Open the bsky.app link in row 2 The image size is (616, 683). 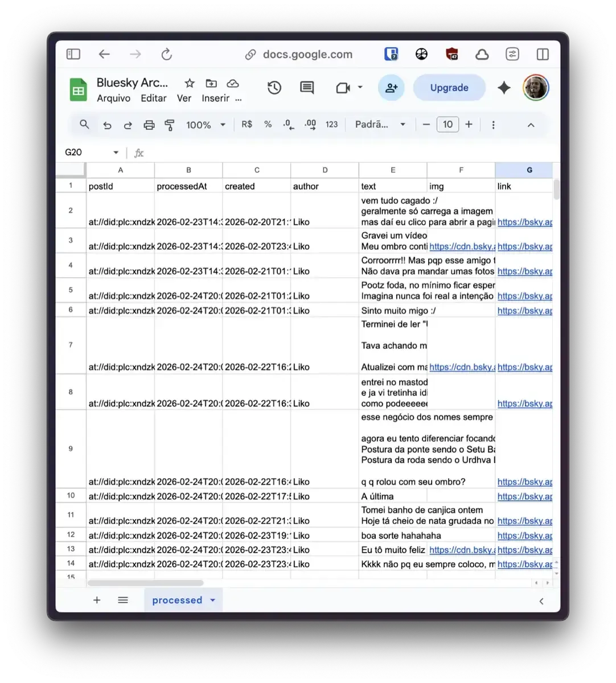click(524, 222)
